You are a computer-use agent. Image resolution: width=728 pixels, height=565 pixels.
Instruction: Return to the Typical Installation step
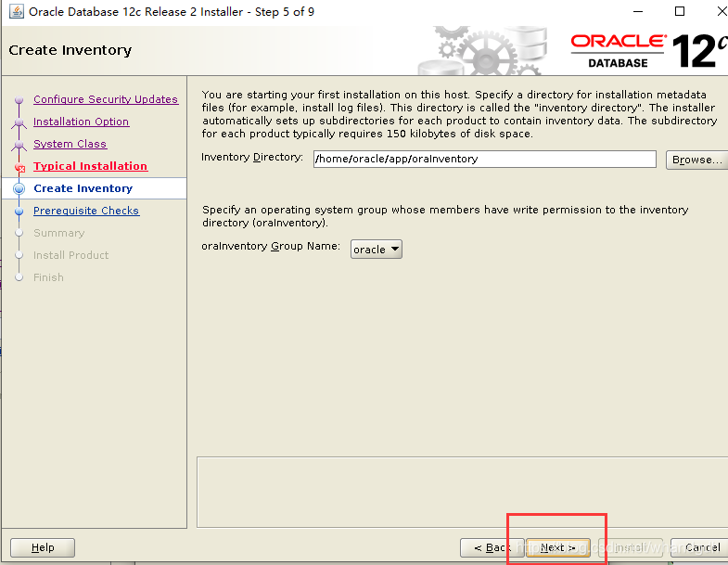(x=90, y=166)
